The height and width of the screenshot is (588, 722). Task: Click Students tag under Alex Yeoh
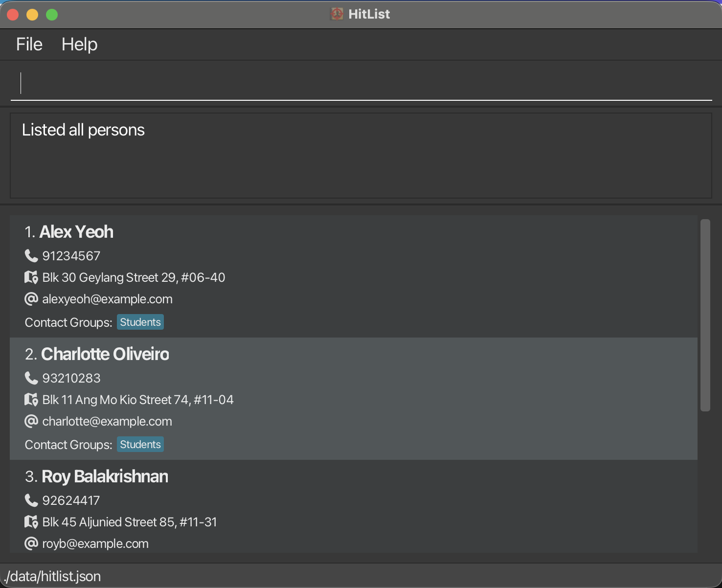tap(140, 322)
